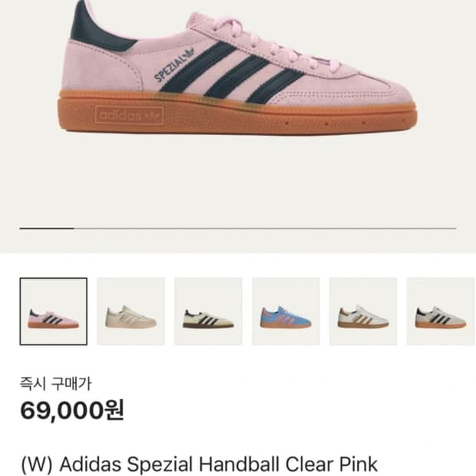Pick the blue shoe with pink stripes
476x476 pixels.
coord(286,311)
